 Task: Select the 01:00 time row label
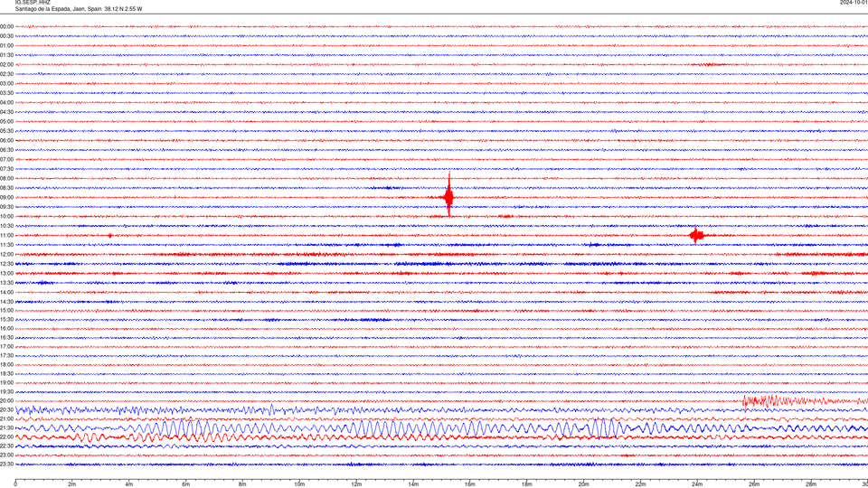(x=6, y=46)
